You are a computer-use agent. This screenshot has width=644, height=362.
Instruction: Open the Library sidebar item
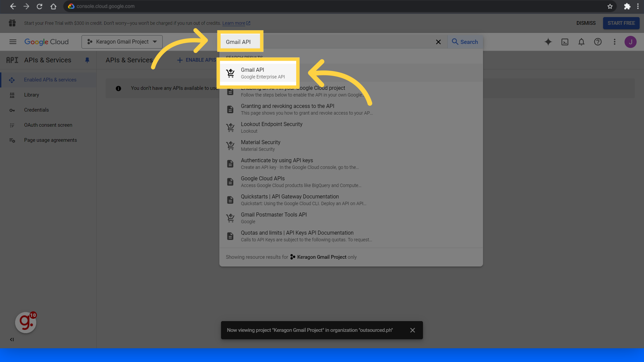[48, 95]
